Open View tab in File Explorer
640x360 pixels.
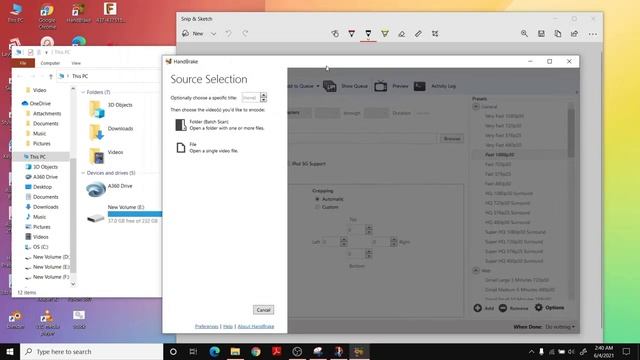76,63
